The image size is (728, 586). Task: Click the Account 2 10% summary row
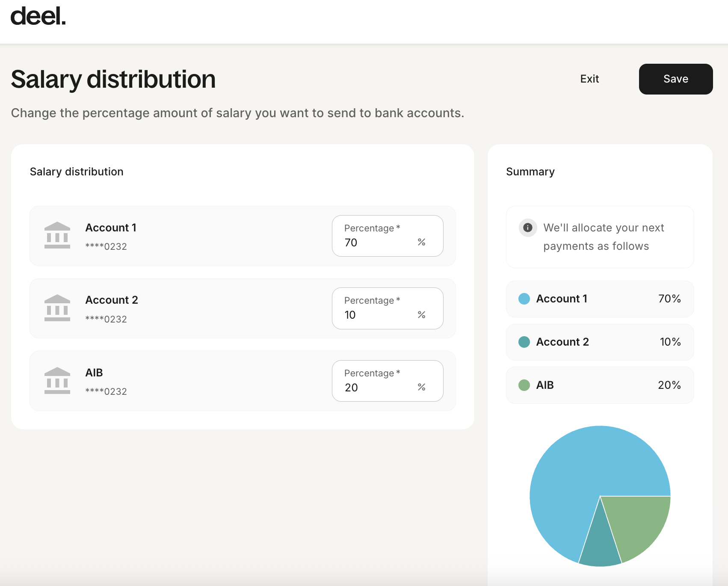coord(600,342)
